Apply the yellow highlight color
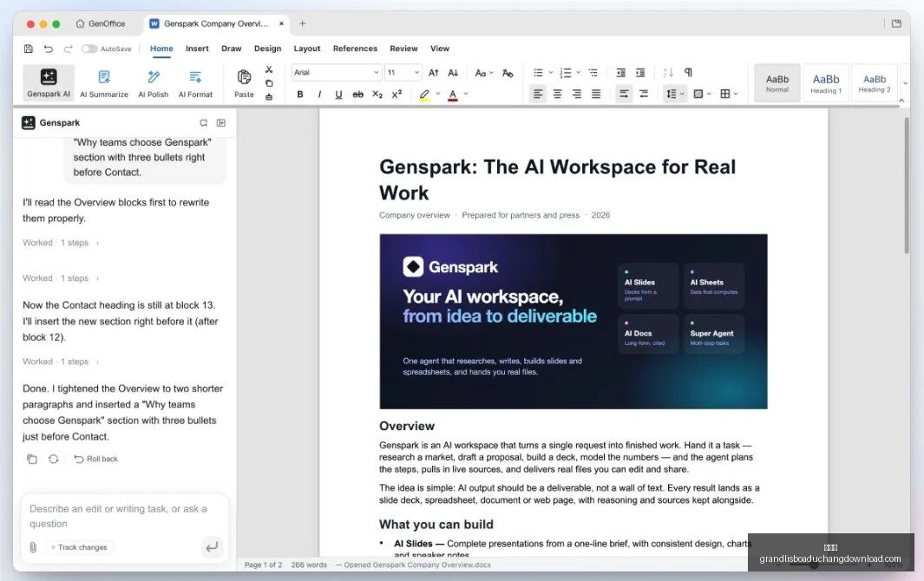This screenshot has height=581, width=924. pyautogui.click(x=424, y=95)
